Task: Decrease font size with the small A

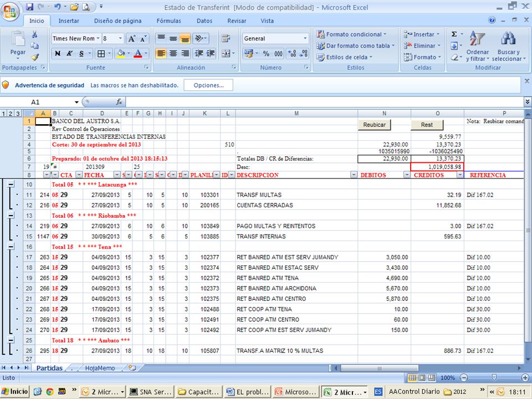Action: (x=143, y=39)
